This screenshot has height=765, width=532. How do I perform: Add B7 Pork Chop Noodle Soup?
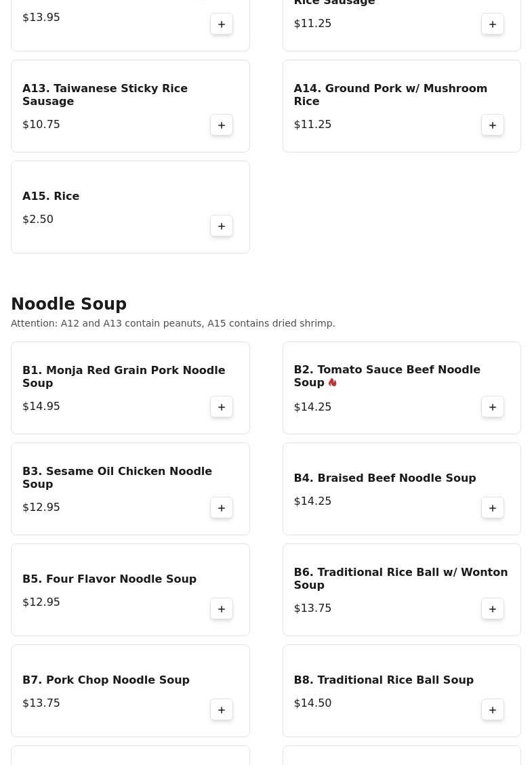pyautogui.click(x=222, y=710)
